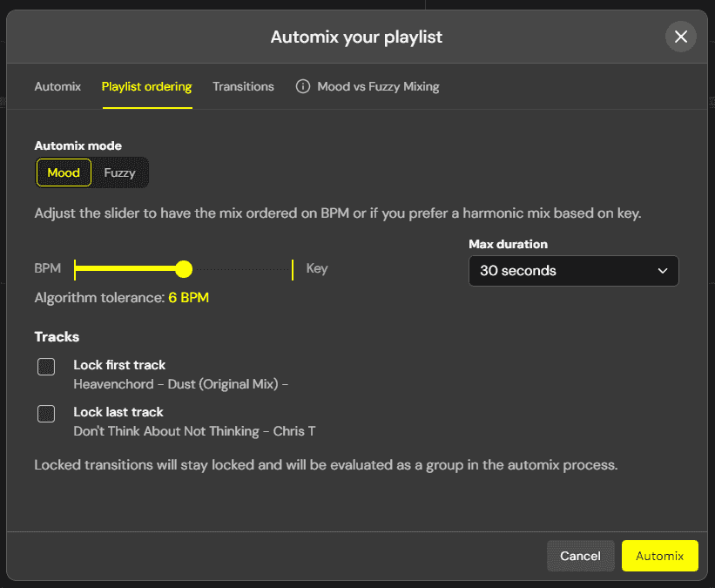Click the Key end marker of the slider
Image resolution: width=715 pixels, height=588 pixels.
(x=293, y=268)
